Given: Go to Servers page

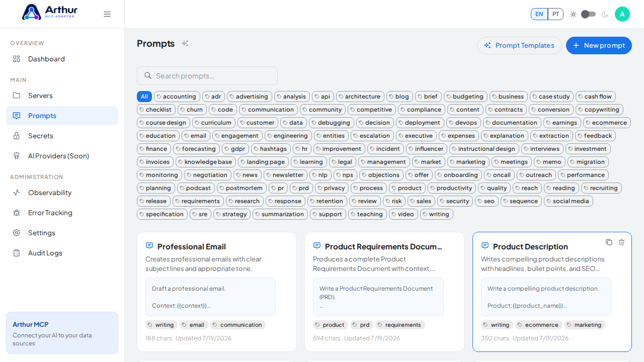Looking at the screenshot, I should [62, 96].
